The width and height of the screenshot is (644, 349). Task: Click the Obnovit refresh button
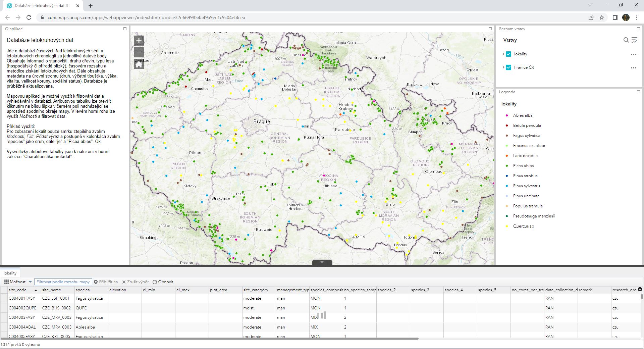(x=163, y=282)
